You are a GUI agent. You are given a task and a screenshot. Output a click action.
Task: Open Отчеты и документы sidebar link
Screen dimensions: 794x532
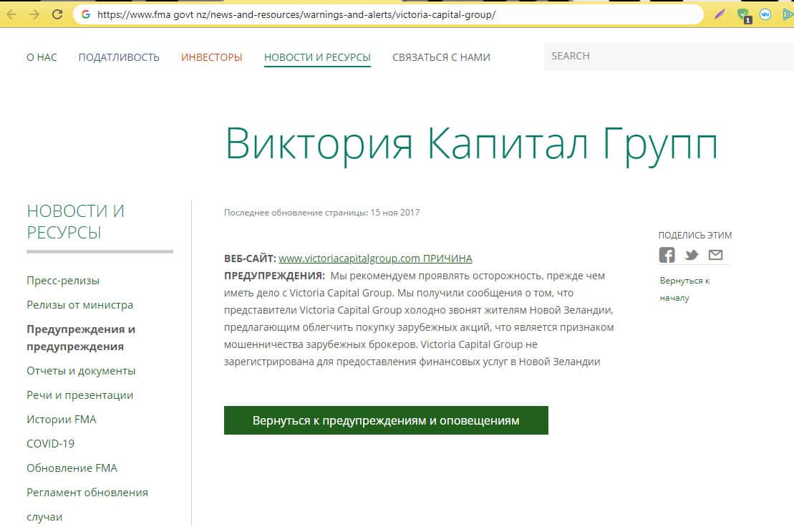[x=81, y=370]
